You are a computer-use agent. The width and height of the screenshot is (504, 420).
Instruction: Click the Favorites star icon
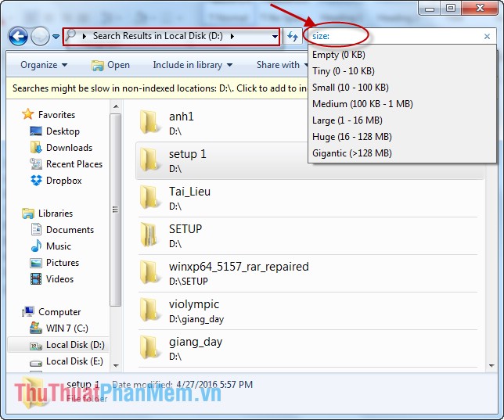click(28, 114)
